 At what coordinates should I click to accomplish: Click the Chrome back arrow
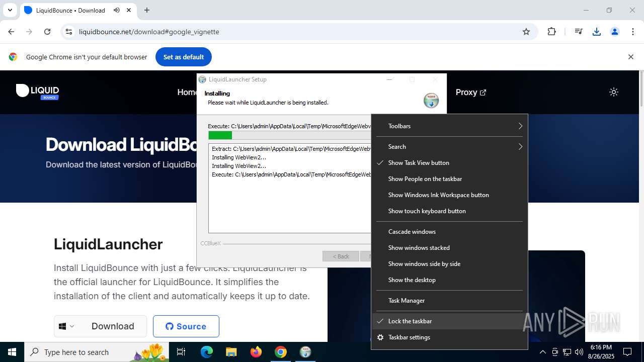pos(11,32)
